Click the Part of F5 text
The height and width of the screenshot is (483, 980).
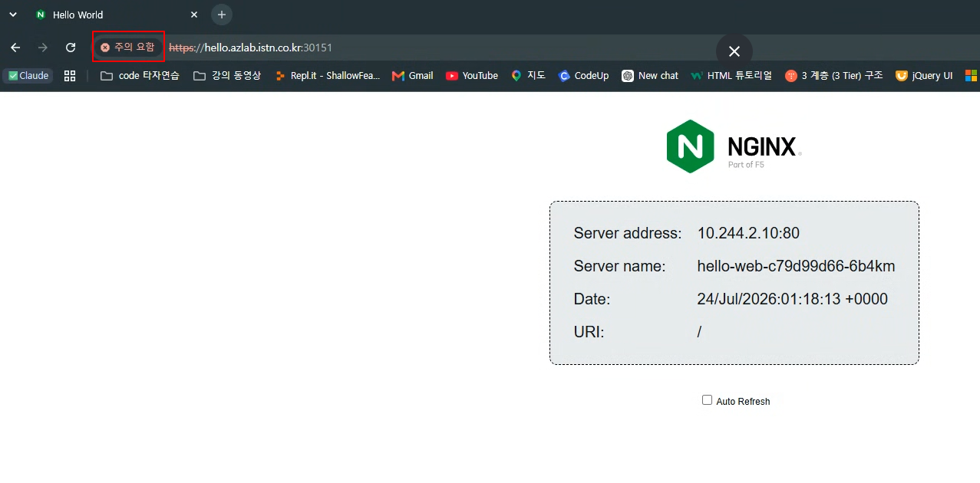click(746, 165)
